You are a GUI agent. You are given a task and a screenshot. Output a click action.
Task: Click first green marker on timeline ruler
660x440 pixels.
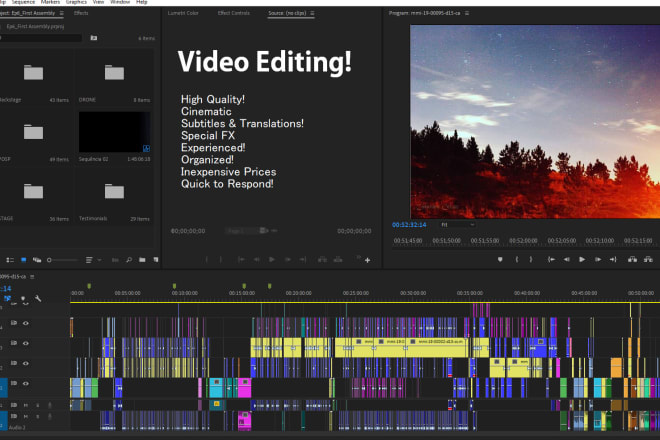click(x=89, y=286)
